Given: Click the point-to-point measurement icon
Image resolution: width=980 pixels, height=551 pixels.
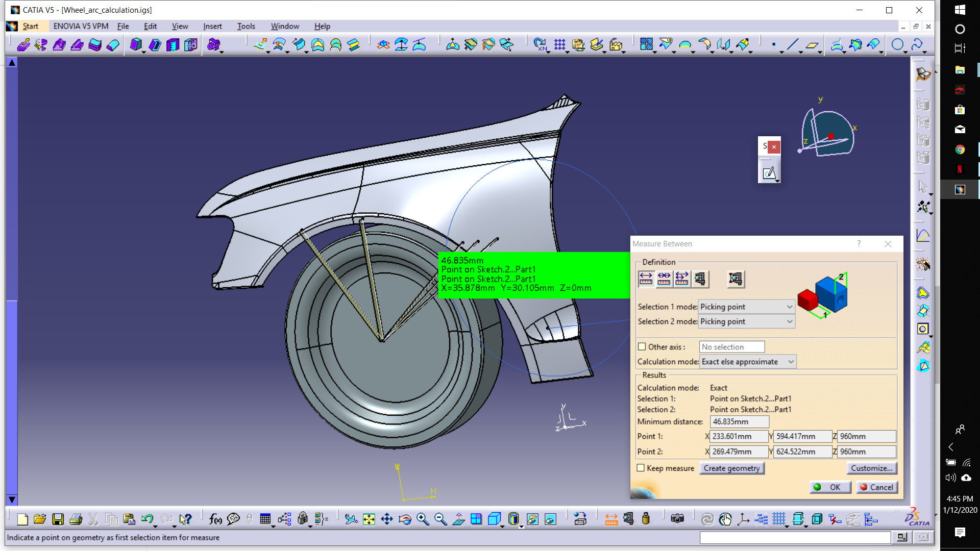Looking at the screenshot, I should click(646, 278).
